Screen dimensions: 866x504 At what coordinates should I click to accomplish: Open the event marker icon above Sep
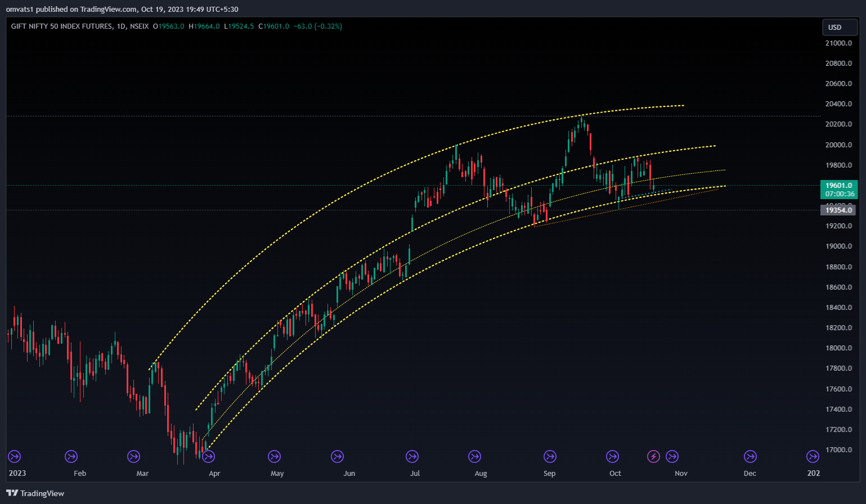550,456
